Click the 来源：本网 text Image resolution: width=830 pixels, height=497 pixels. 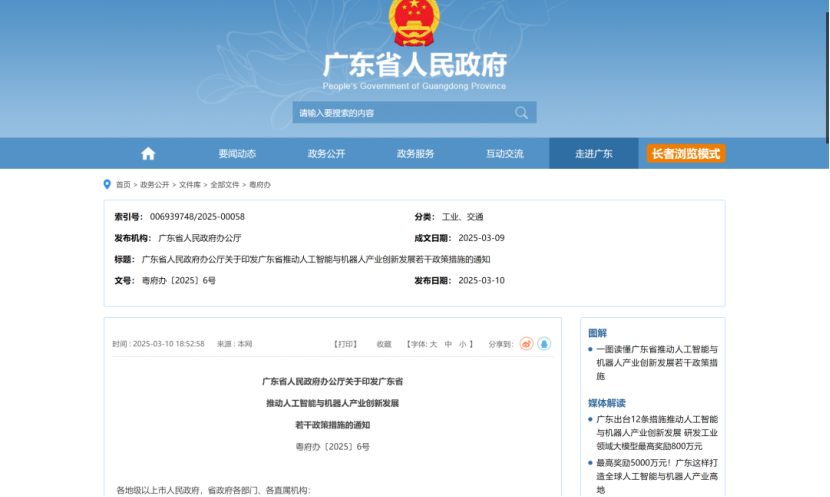point(234,344)
